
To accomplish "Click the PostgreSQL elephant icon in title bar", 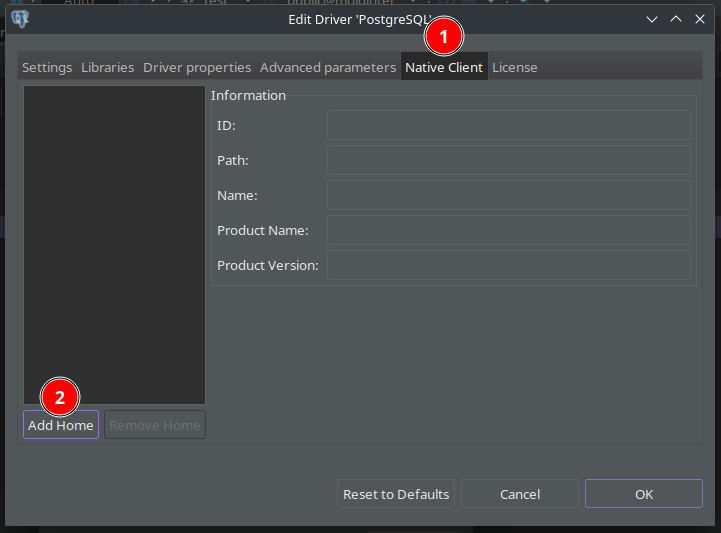I will 20,19.
